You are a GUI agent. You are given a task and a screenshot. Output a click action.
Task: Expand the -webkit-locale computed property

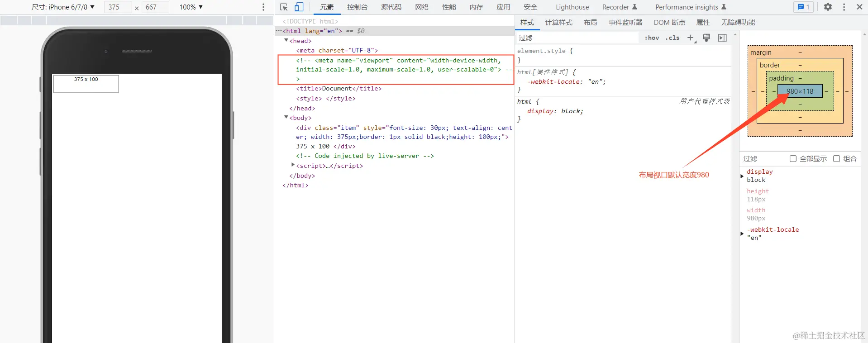742,233
